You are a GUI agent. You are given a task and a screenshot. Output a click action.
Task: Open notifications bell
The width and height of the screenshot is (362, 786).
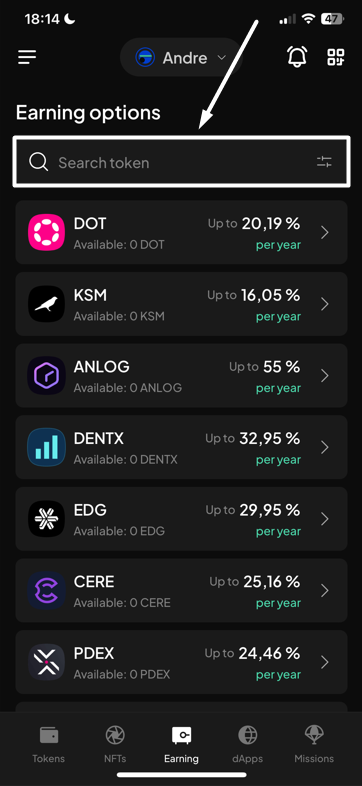pos(297,57)
